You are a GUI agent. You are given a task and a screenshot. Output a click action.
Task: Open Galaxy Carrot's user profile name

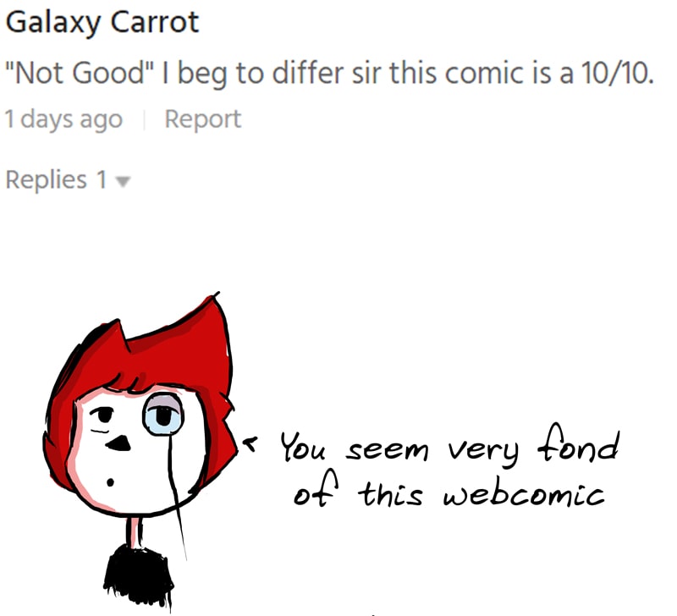click(102, 23)
